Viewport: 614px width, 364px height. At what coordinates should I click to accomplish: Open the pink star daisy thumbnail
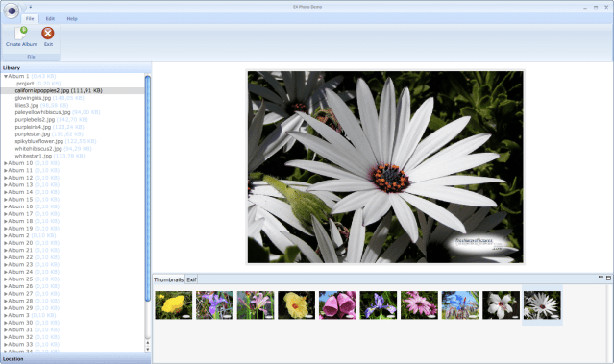pyautogui.click(x=419, y=304)
